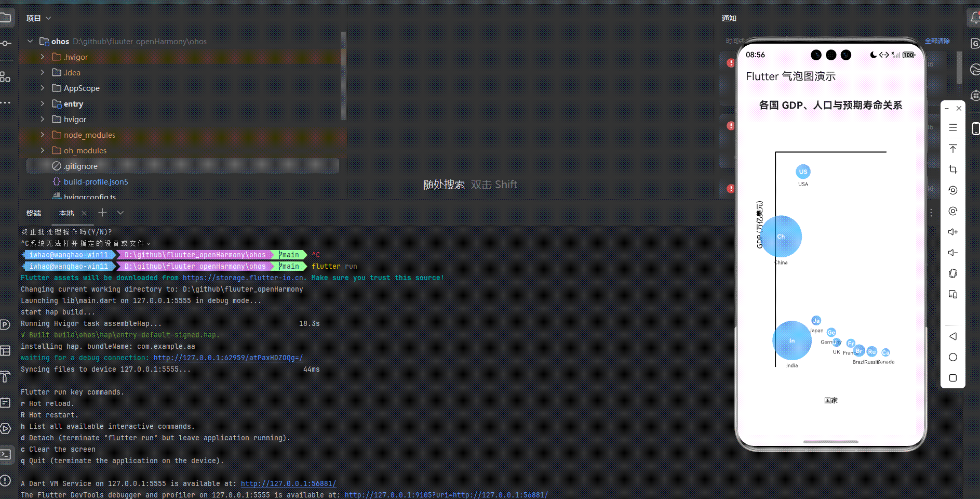Open the Services run sidebar icon

click(x=5, y=429)
